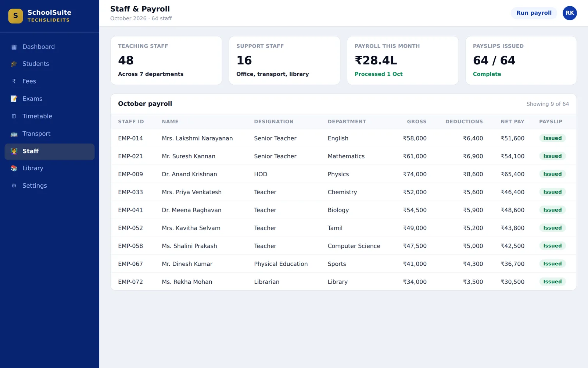This screenshot has height=368, width=588.
Task: Open Issued payslip for Lakshmi Narayanan
Action: [552, 138]
